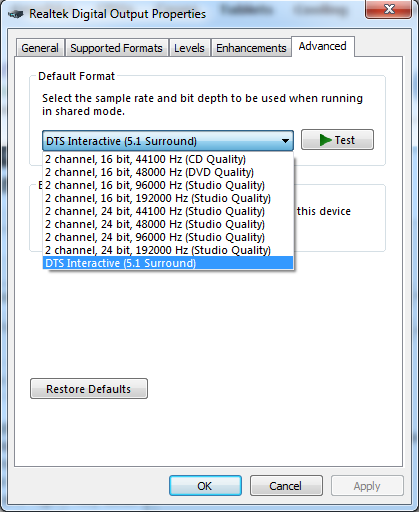Select highlighted DTS Interactive (5.1 Surround) list item
Viewport: 419px width, 512px height.
(x=168, y=263)
